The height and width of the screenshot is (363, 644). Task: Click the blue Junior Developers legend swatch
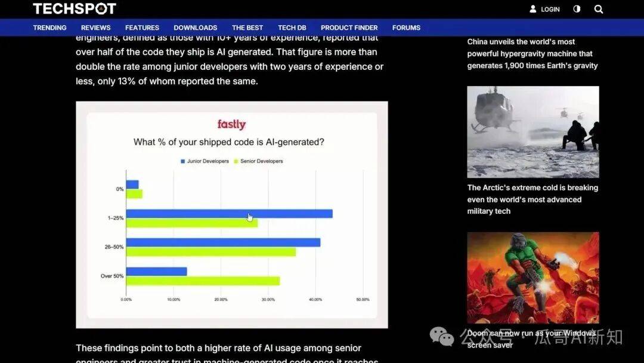point(183,161)
